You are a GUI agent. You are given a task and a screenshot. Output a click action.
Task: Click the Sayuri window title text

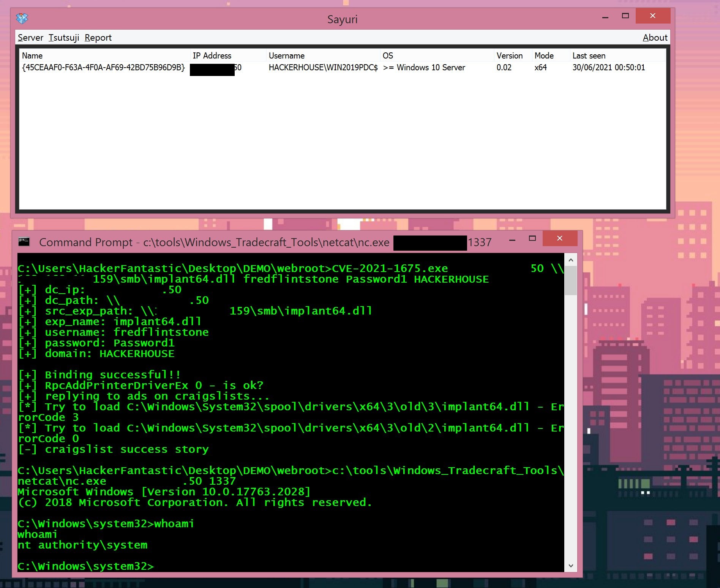pyautogui.click(x=343, y=19)
